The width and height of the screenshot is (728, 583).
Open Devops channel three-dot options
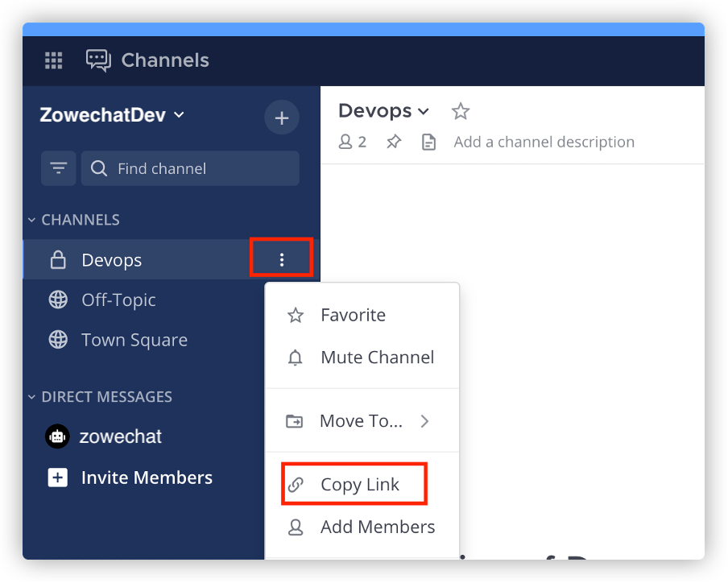coord(281,259)
